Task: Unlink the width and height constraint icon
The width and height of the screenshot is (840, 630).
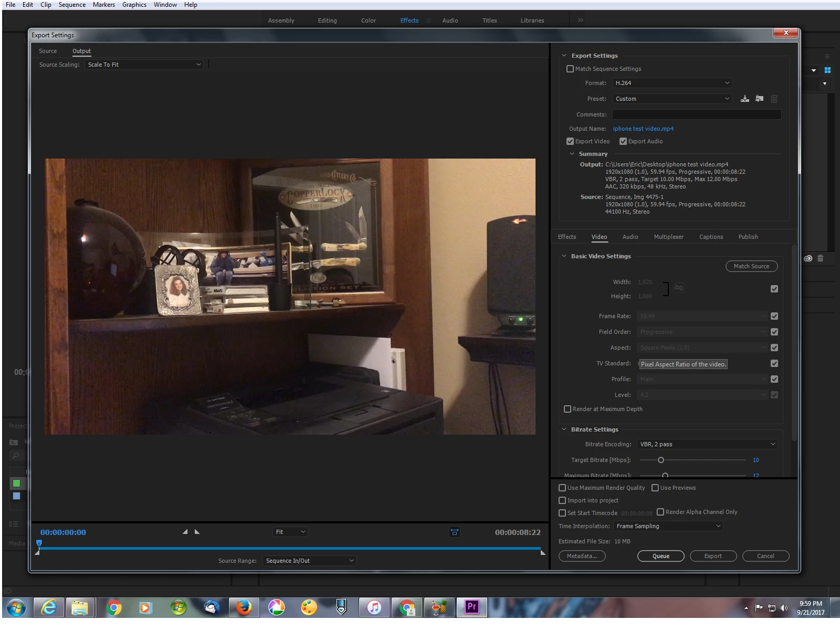Action: click(679, 288)
